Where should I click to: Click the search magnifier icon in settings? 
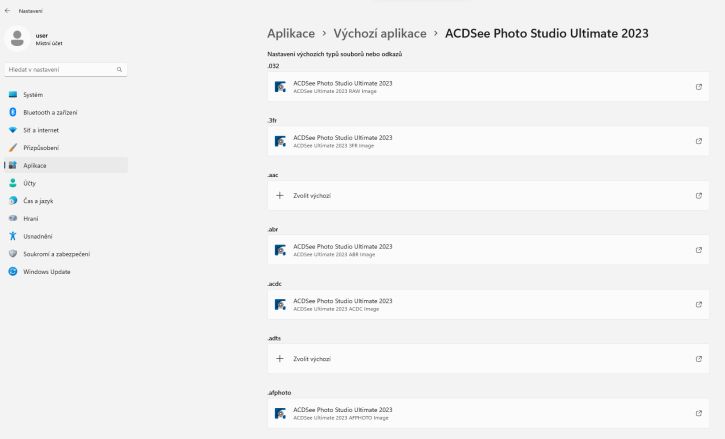pos(119,69)
